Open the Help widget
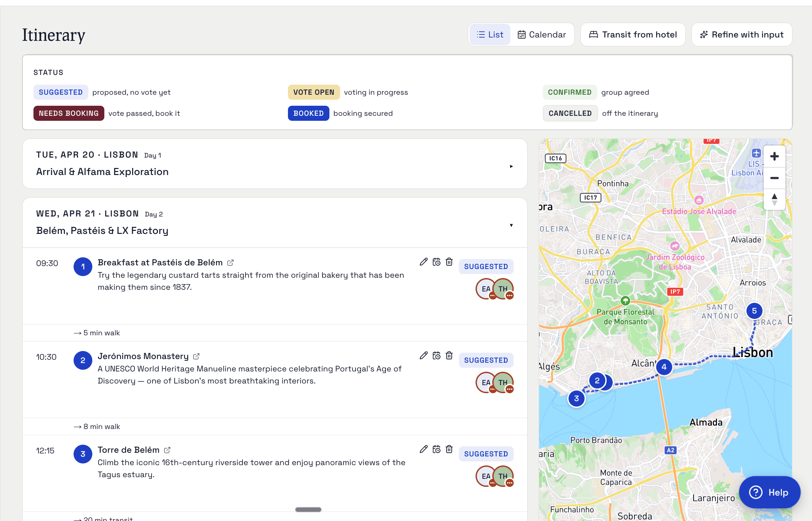The image size is (812, 521). (x=770, y=492)
